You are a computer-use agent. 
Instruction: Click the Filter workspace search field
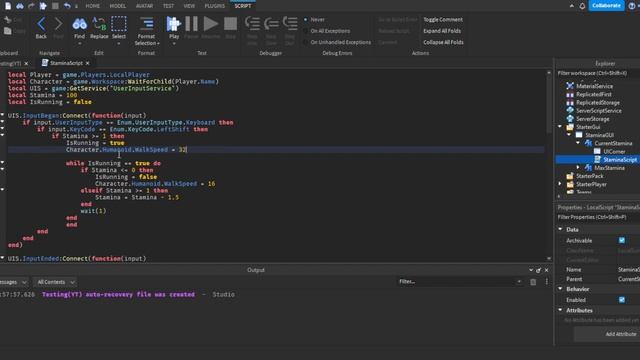coord(598,73)
